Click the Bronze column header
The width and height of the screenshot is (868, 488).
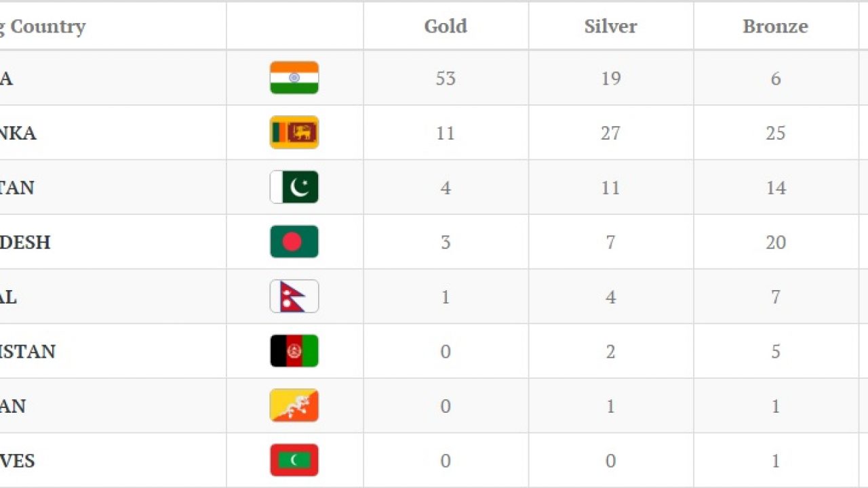[775, 26]
